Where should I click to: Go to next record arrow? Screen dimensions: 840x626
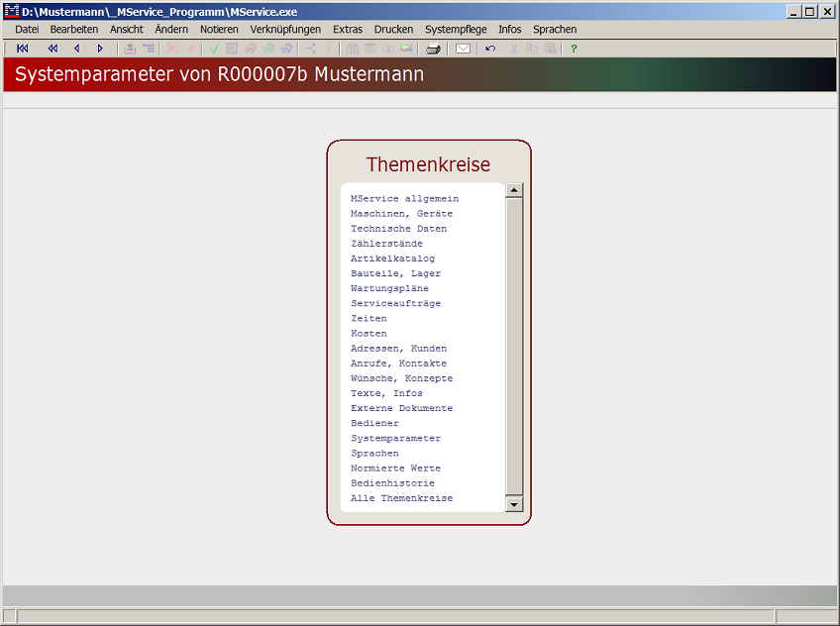pos(100,49)
